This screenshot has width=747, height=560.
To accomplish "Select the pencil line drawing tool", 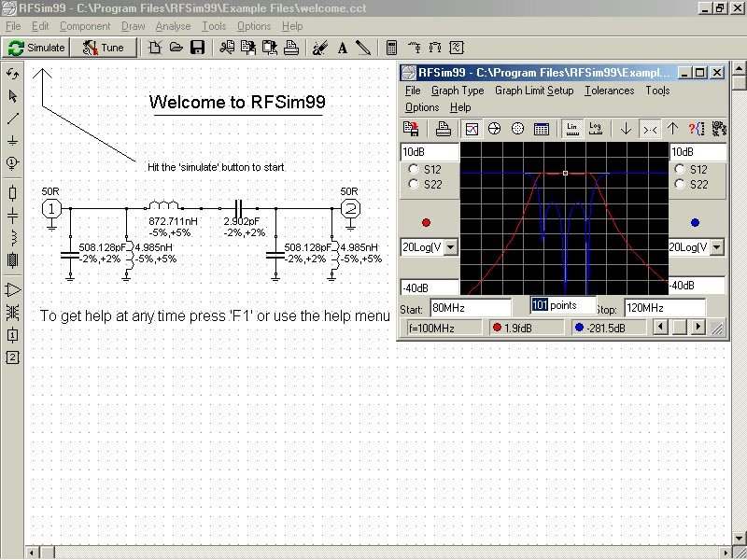I will (x=363, y=48).
